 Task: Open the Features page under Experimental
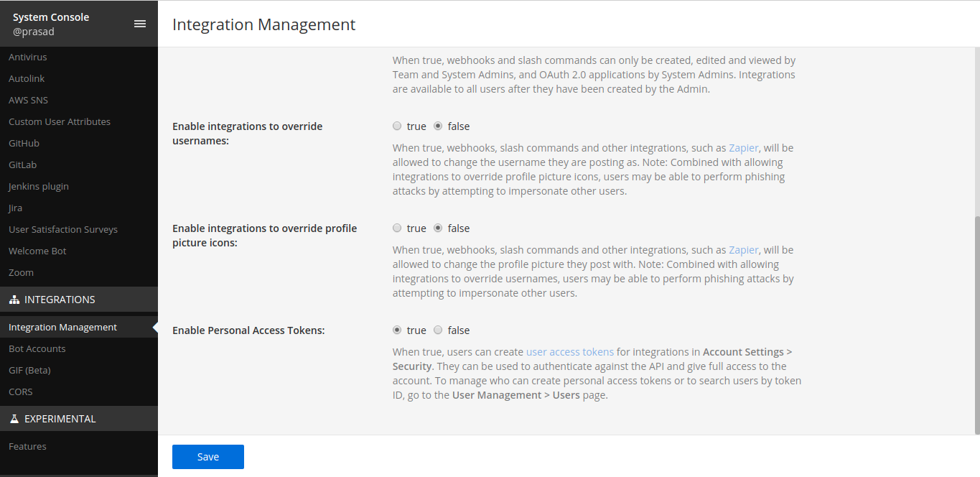point(27,446)
